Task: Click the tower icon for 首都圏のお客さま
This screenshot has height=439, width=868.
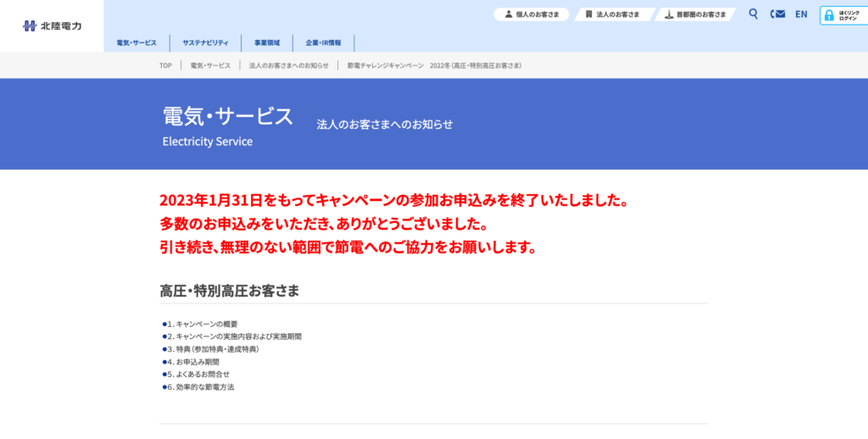Action: (x=669, y=14)
